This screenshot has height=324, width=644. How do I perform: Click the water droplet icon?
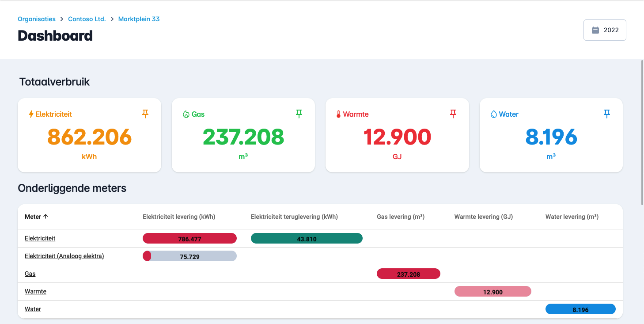(x=494, y=114)
